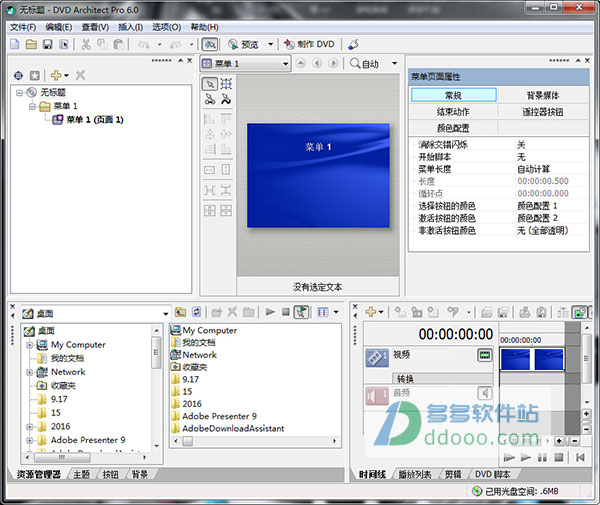This screenshot has width=600, height=505.
Task: Open the File (文件) menu
Action: 23,27
